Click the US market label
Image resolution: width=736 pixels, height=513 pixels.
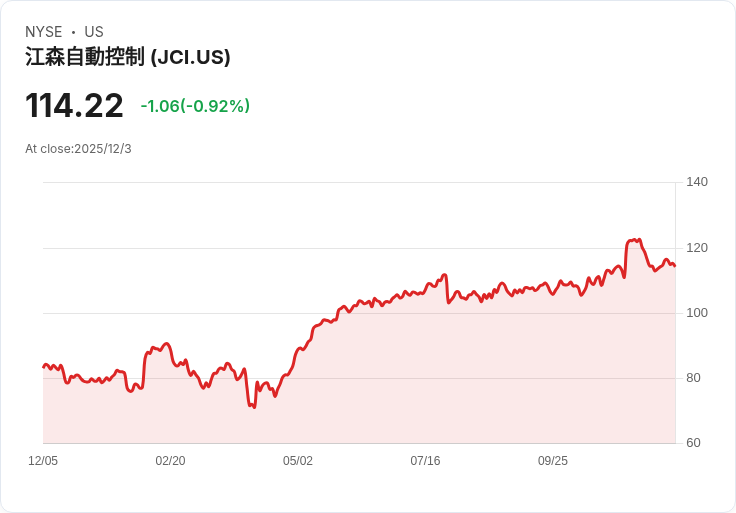coord(94,32)
